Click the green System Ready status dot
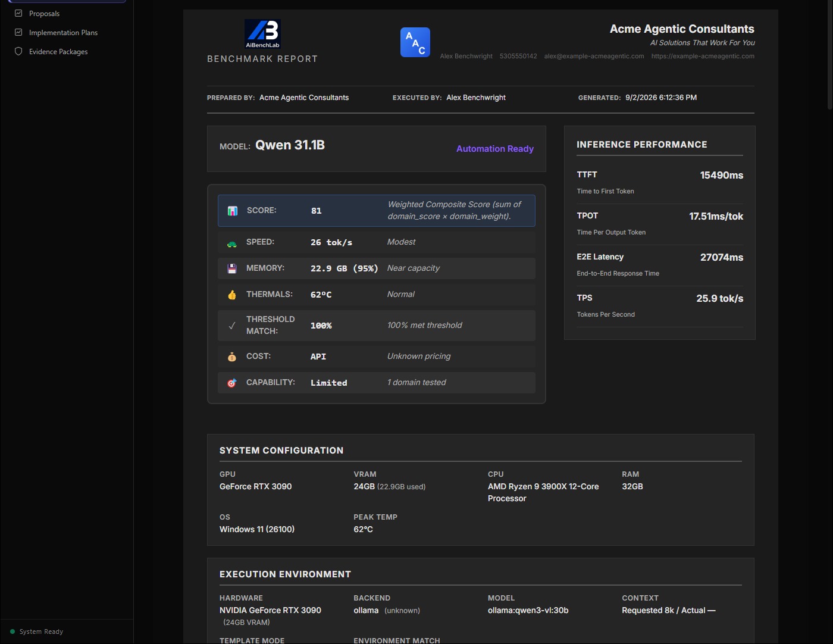The image size is (833, 644). coord(12,632)
